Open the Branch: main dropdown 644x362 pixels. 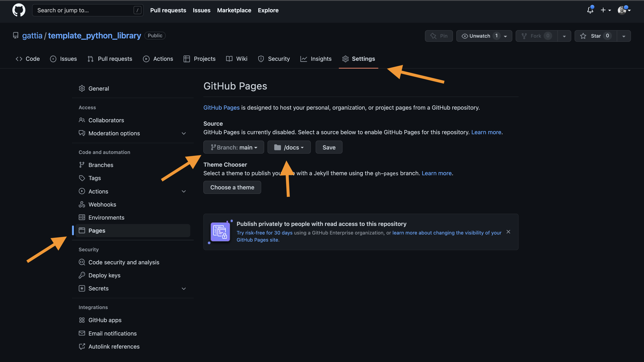click(234, 147)
